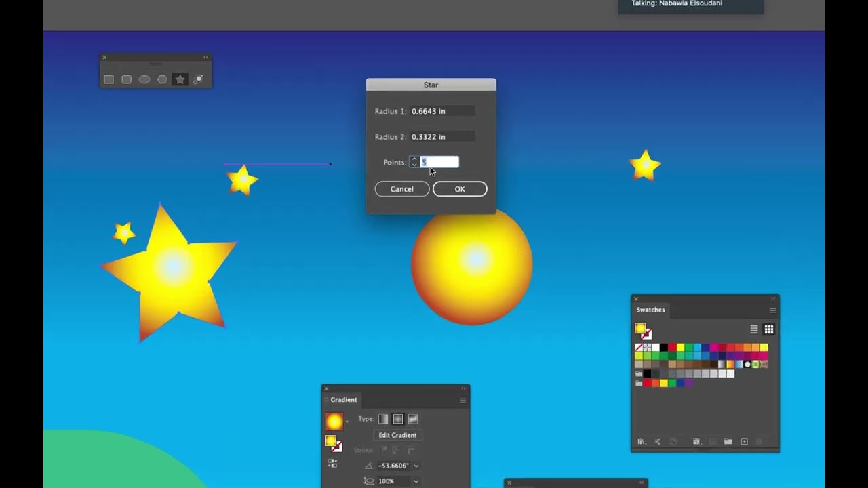Viewport: 868px width, 488px height.
Task: Select the Registration swatch
Action: 647,348
